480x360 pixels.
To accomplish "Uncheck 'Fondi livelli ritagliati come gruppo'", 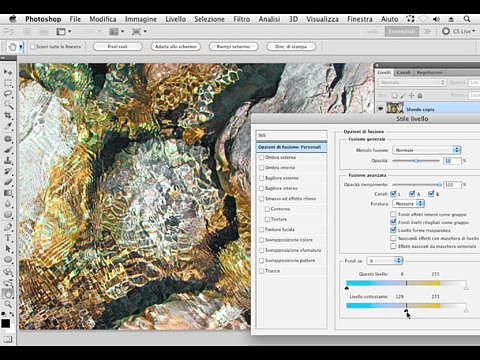I will click(x=393, y=222).
